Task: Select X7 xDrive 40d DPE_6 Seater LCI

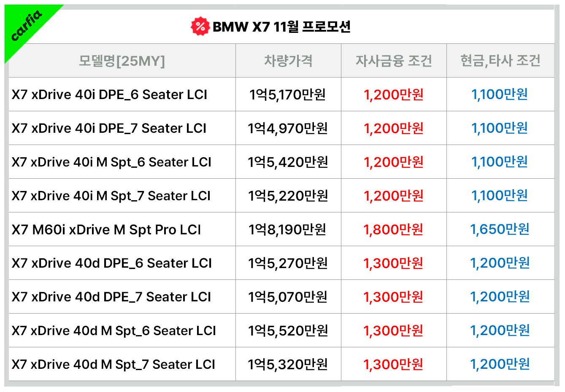Action: tap(112, 263)
